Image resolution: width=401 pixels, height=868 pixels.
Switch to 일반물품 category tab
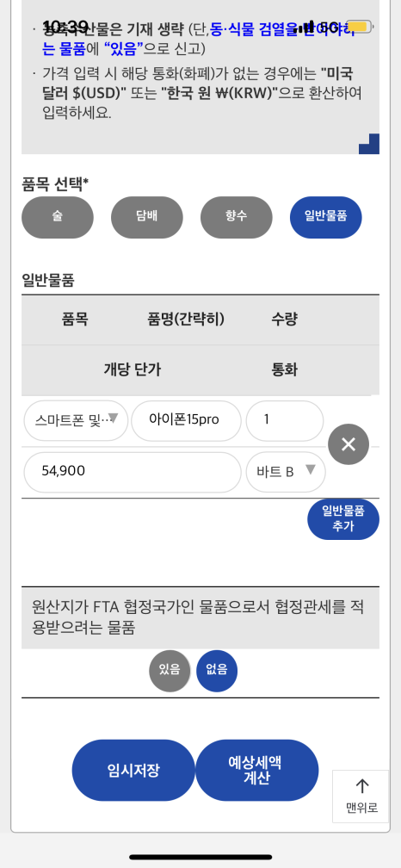326,217
